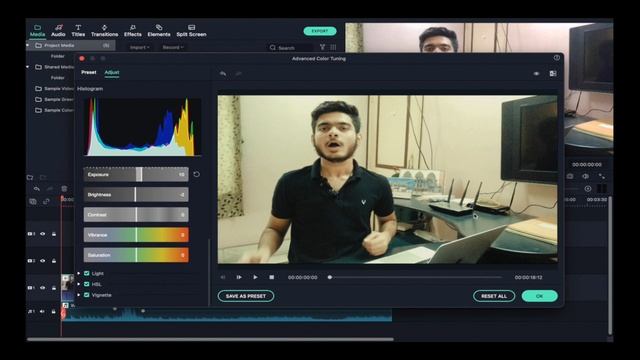Image resolution: width=640 pixels, height=360 pixels.
Task: Click SAVE AS PRESET button
Action: tap(246, 296)
